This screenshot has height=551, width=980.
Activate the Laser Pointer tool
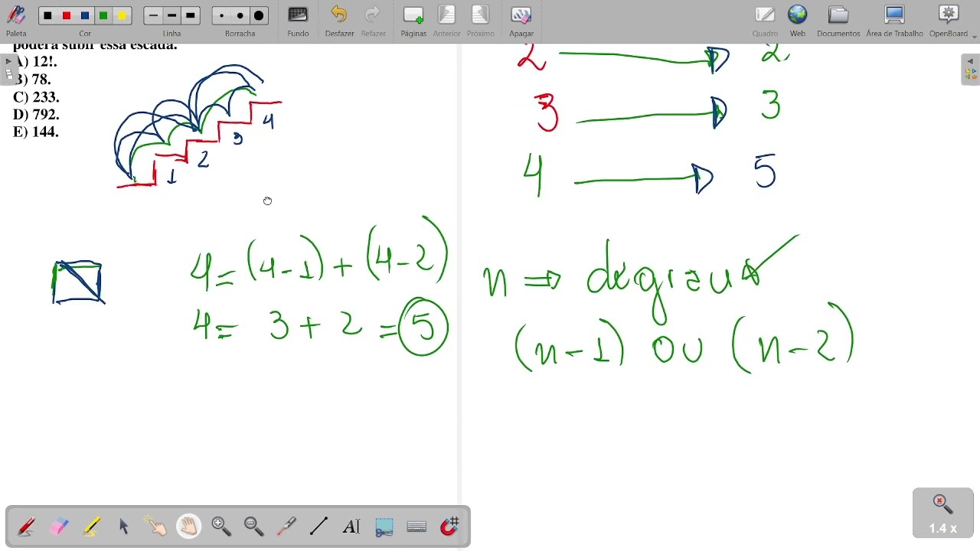point(286,527)
